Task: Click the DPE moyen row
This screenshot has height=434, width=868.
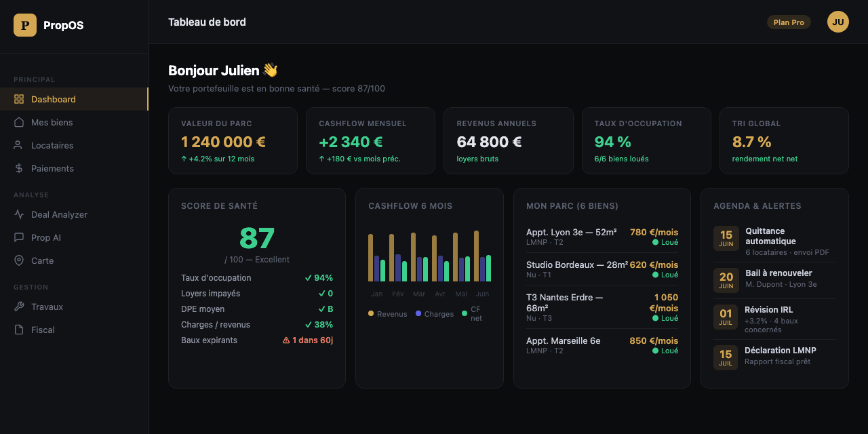Action: 257,309
